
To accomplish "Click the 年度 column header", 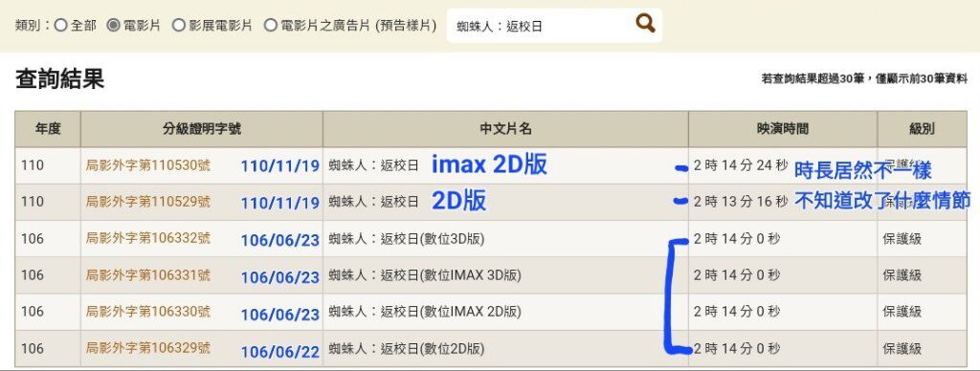I will pyautogui.click(x=48, y=129).
